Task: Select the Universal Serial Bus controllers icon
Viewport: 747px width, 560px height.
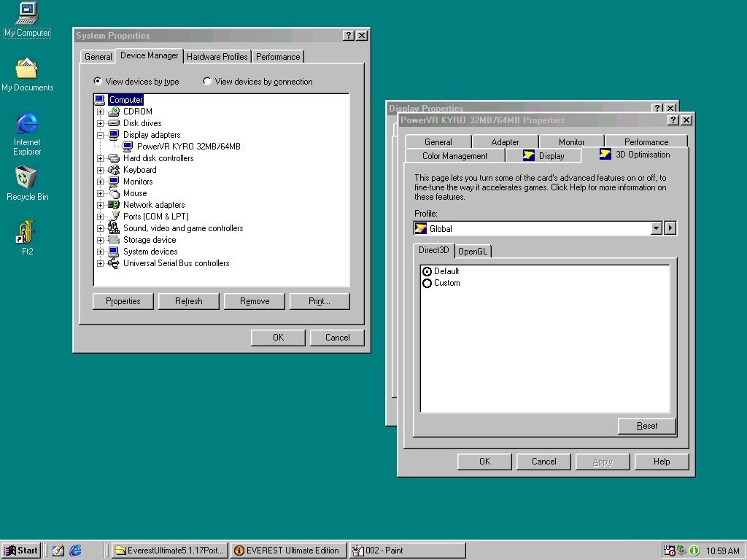Action: pyautogui.click(x=113, y=263)
